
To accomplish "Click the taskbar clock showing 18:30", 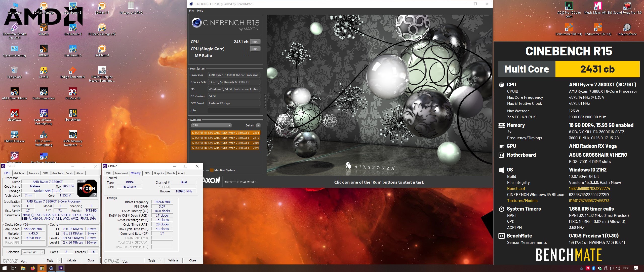I will click(x=626, y=268).
